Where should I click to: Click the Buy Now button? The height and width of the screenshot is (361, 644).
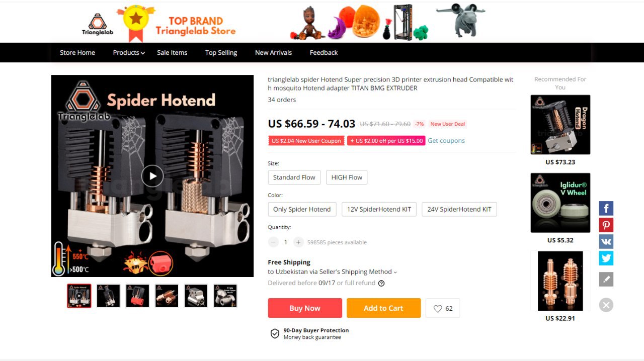(305, 308)
